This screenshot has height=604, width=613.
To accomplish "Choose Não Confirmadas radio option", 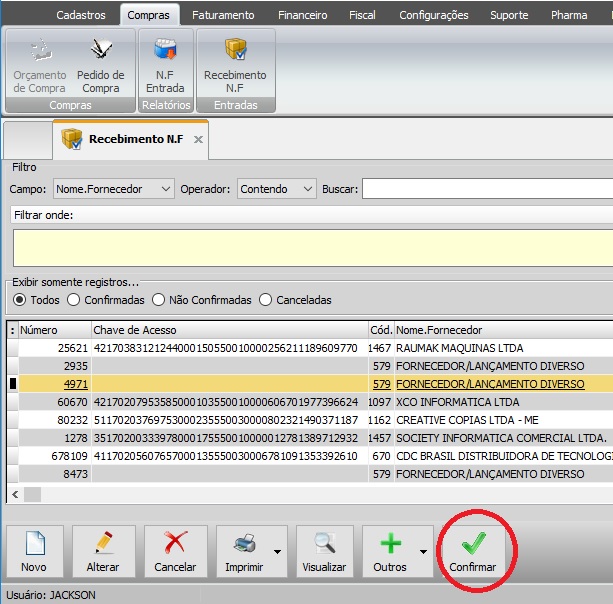I will tap(160, 300).
